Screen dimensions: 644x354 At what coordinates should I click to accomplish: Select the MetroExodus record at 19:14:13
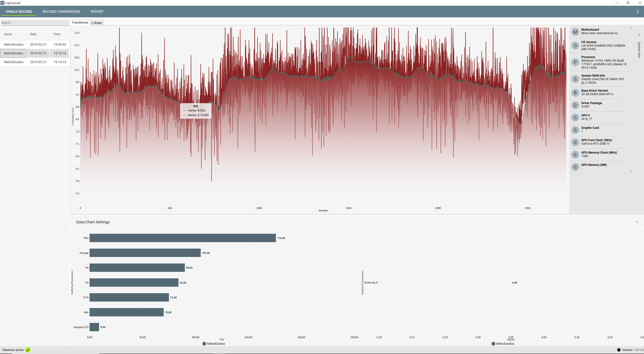point(34,62)
